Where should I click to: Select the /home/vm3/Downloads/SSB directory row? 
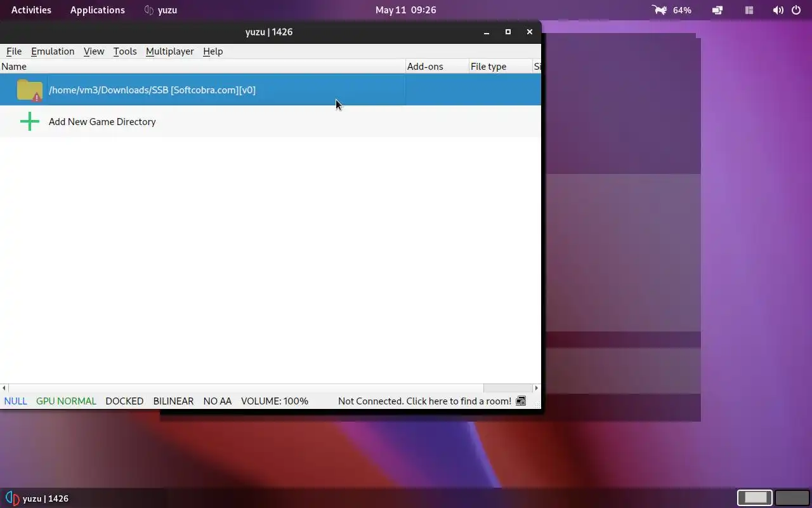pos(270,90)
